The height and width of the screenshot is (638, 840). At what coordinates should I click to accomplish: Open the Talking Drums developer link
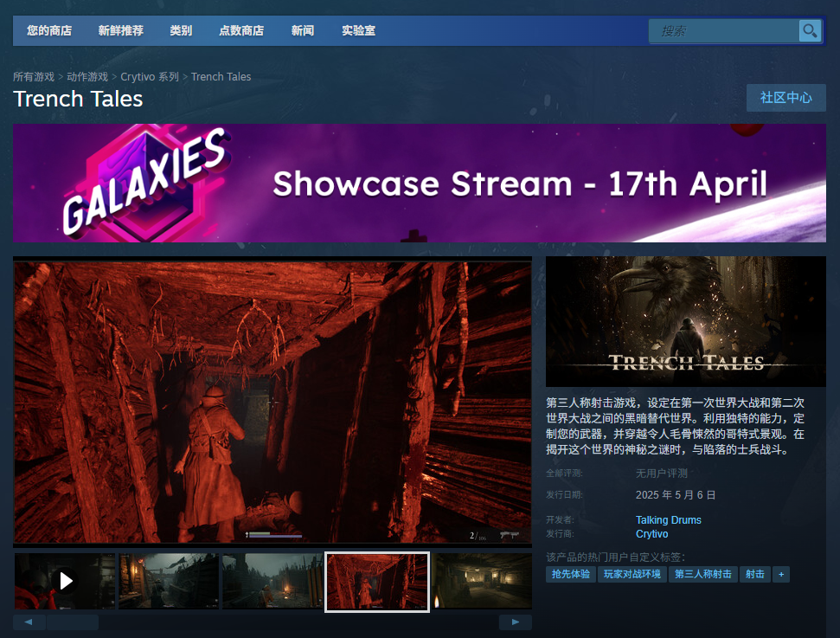point(668,520)
